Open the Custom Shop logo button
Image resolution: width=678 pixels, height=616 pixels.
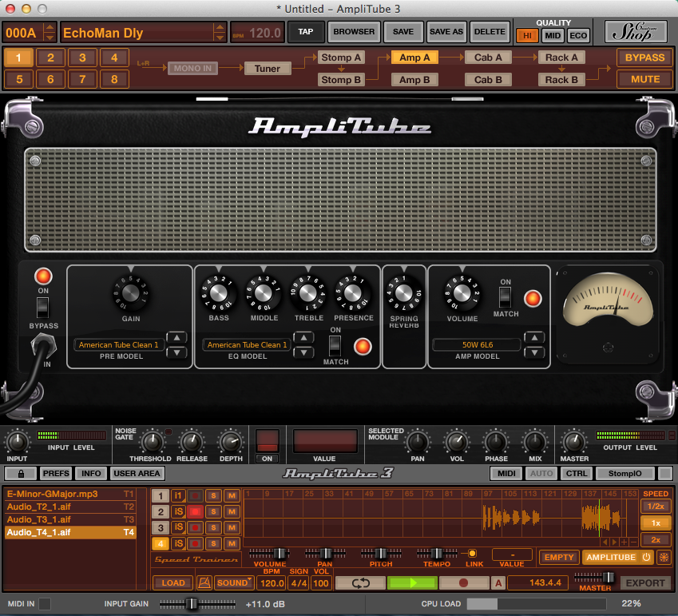[635, 32]
